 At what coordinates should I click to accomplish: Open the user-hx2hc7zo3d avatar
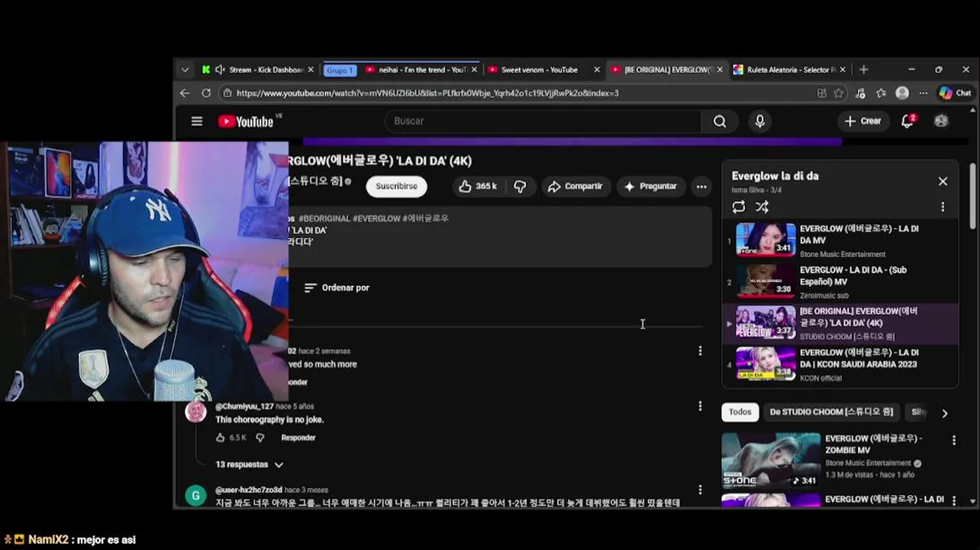[x=195, y=496]
